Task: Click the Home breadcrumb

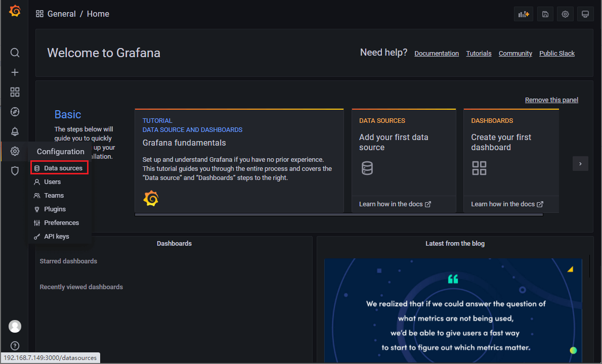Action: (x=98, y=14)
